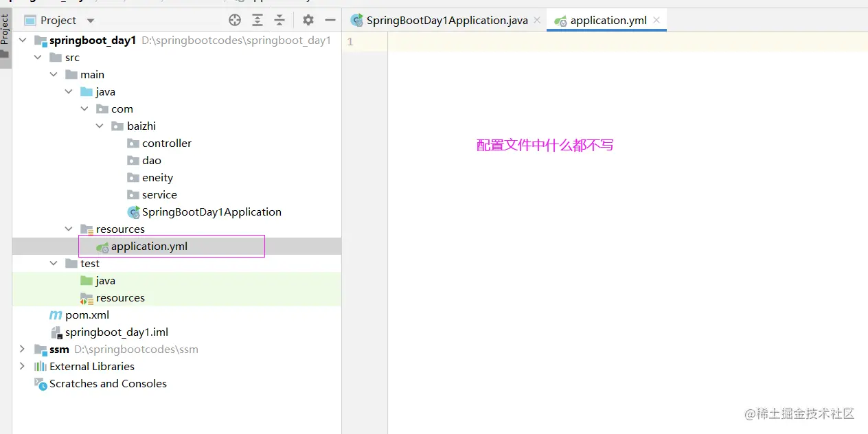Collapse the resources folder under main
This screenshot has height=434, width=868.
point(68,229)
